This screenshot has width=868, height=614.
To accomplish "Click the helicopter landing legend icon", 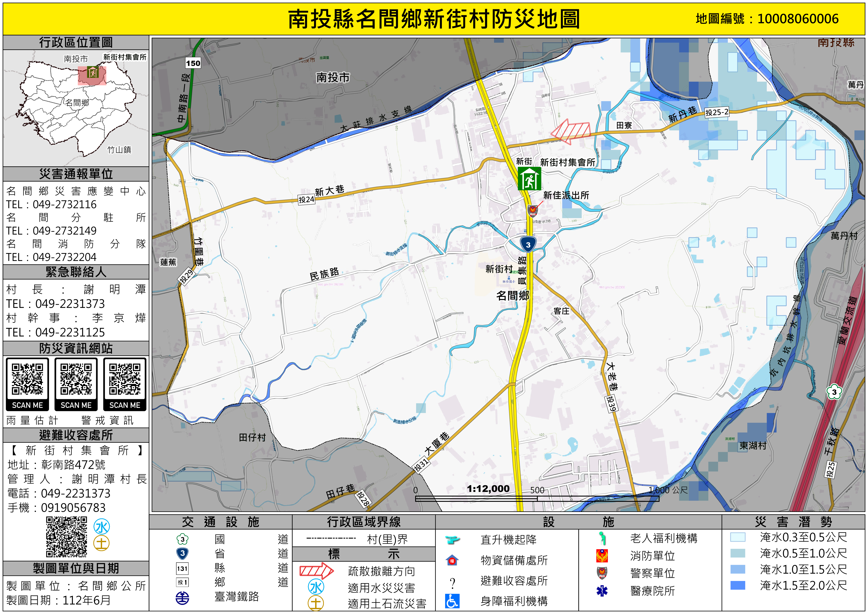I will [x=452, y=540].
